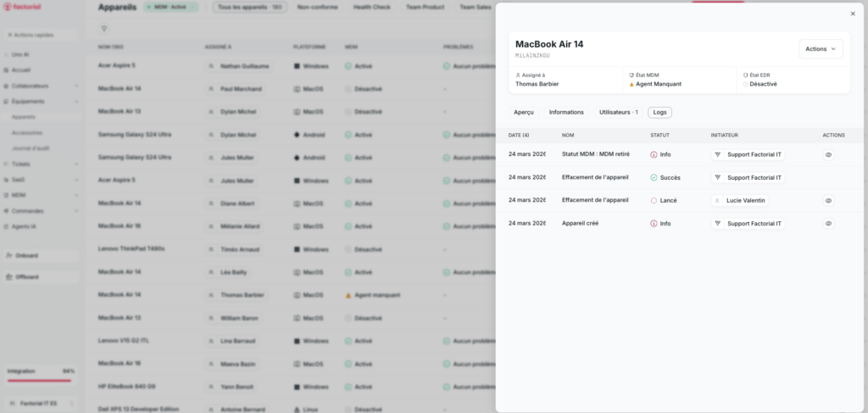The image size is (868, 413).
Task: Switch to the Aperçu tab
Action: [x=524, y=112]
